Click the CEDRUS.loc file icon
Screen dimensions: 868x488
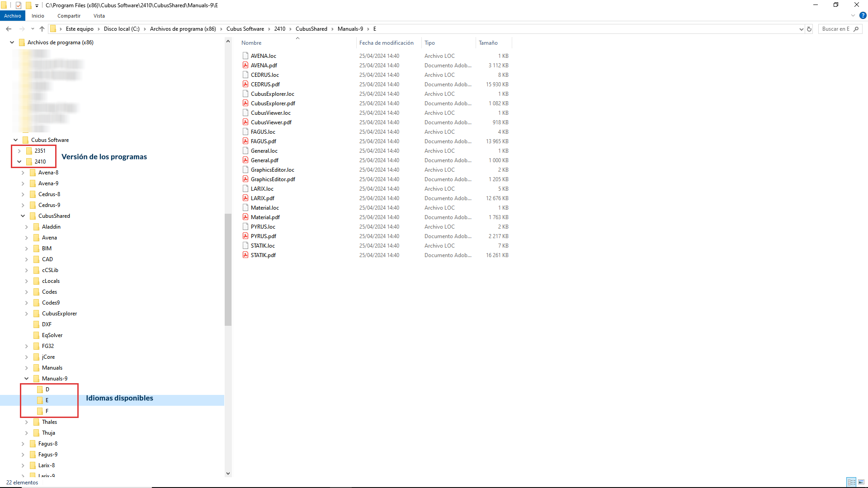[x=245, y=75]
